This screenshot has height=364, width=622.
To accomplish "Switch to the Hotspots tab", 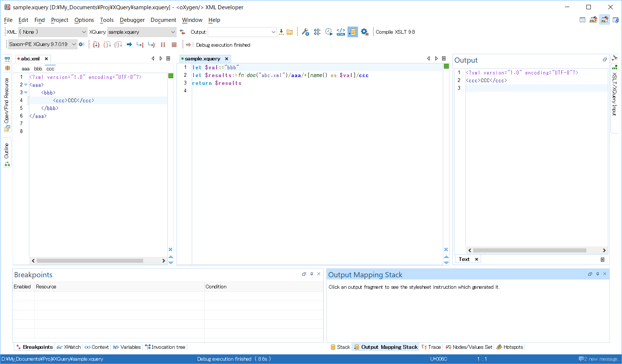I will (510, 347).
